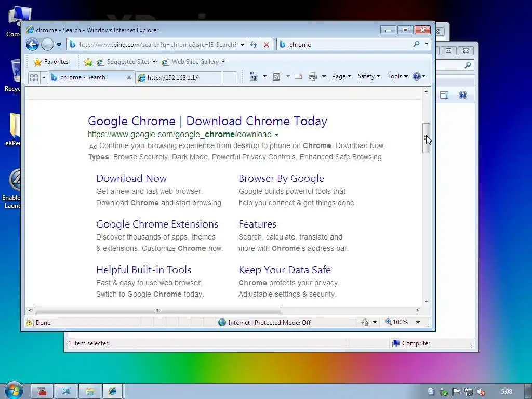Open the Tools menu

397,76
